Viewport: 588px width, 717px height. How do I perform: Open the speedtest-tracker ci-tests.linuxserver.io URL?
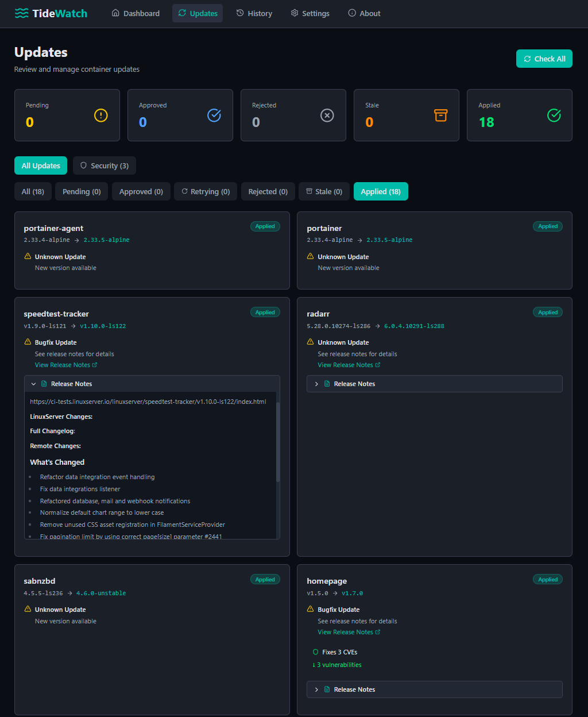(148, 402)
